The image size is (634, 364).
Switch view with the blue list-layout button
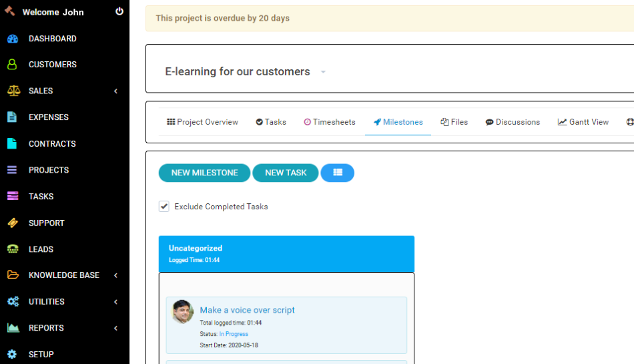[x=338, y=173]
